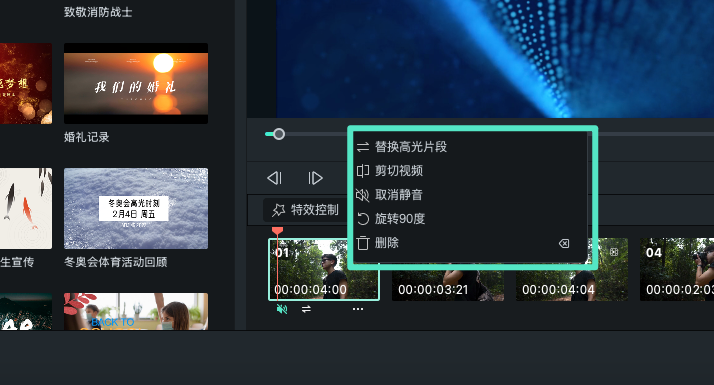Click the muted speaker icon beside 取消静音
The width and height of the screenshot is (714, 385).
(362, 195)
